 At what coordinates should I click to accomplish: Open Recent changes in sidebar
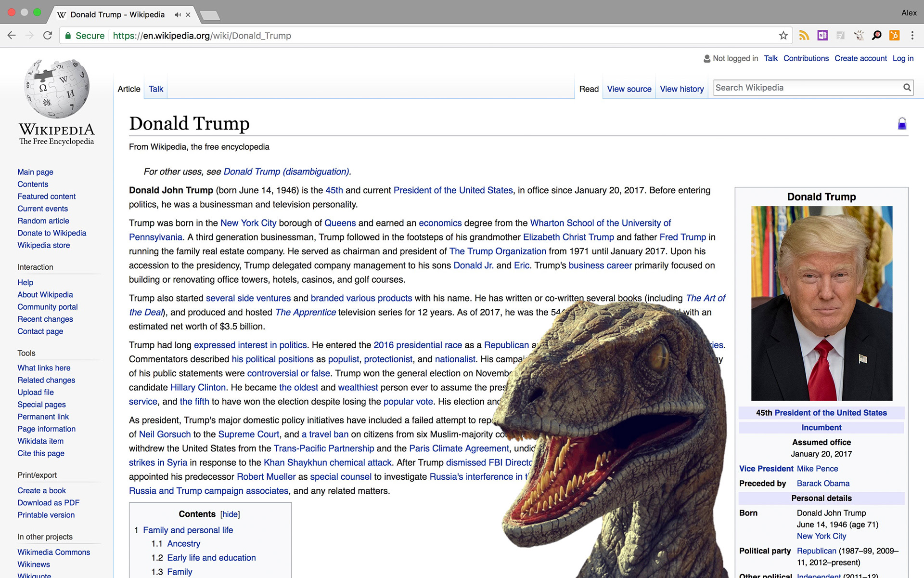[45, 319]
